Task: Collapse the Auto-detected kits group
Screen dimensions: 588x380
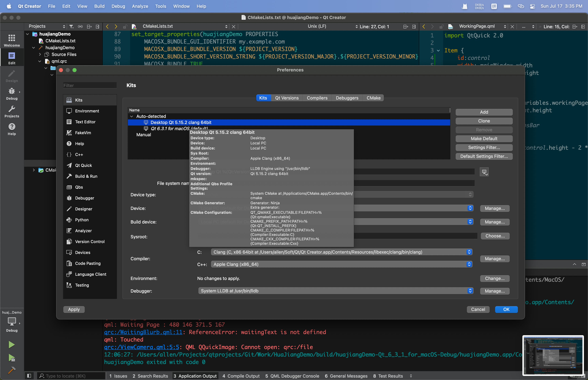Action: [x=132, y=116]
